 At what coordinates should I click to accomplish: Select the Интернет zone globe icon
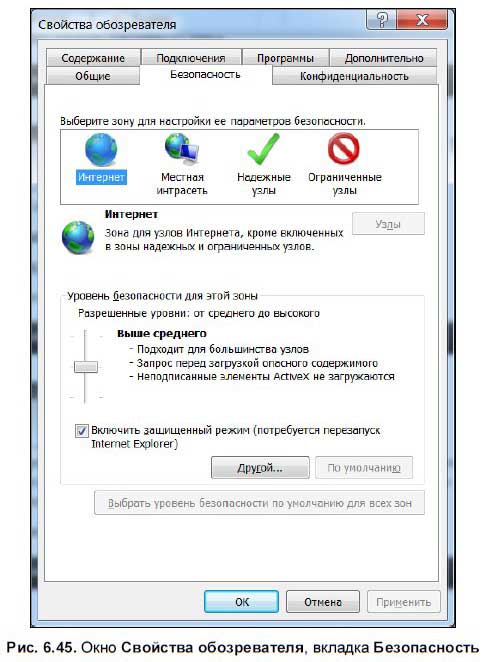[x=101, y=149]
